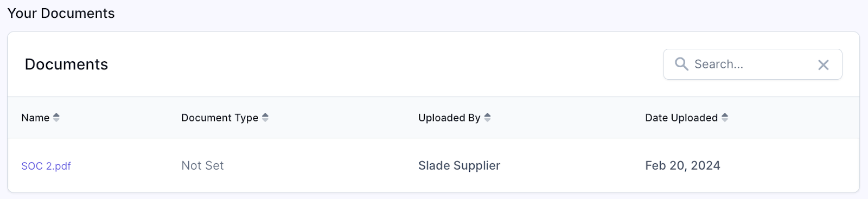
Task: Toggle the sort arrows beside Name
Action: click(x=56, y=117)
